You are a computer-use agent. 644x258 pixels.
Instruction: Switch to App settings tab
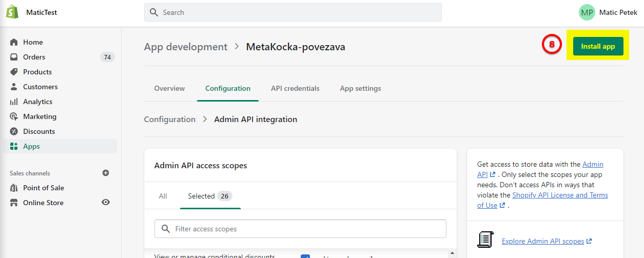(x=360, y=88)
